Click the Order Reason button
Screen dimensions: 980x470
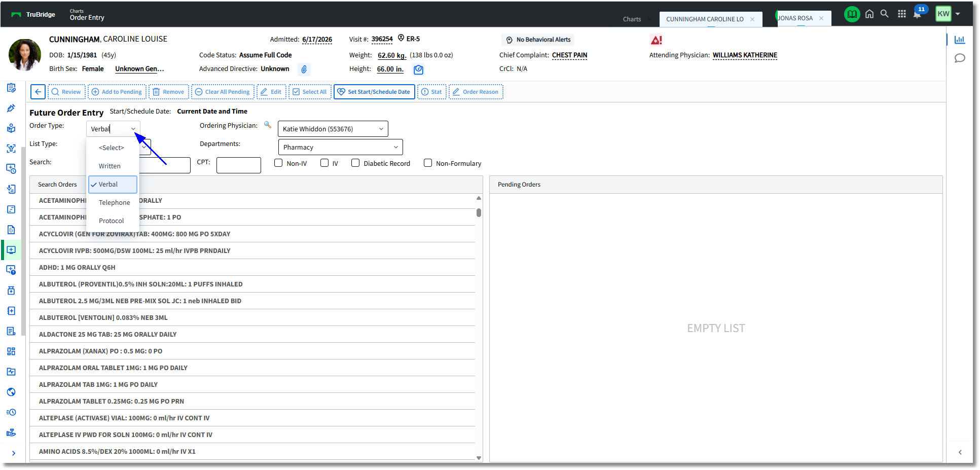click(x=476, y=92)
